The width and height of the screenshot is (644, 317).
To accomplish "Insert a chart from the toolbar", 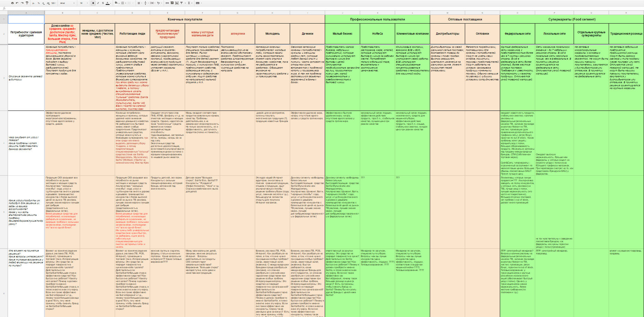I will click(177, 3).
